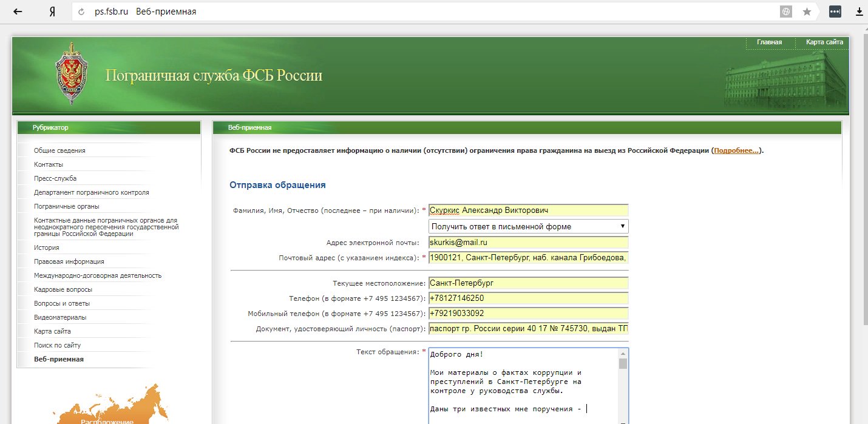Image resolution: width=868 pixels, height=424 pixels.
Task: Open Пограничные органы sidebar link
Action: point(67,206)
